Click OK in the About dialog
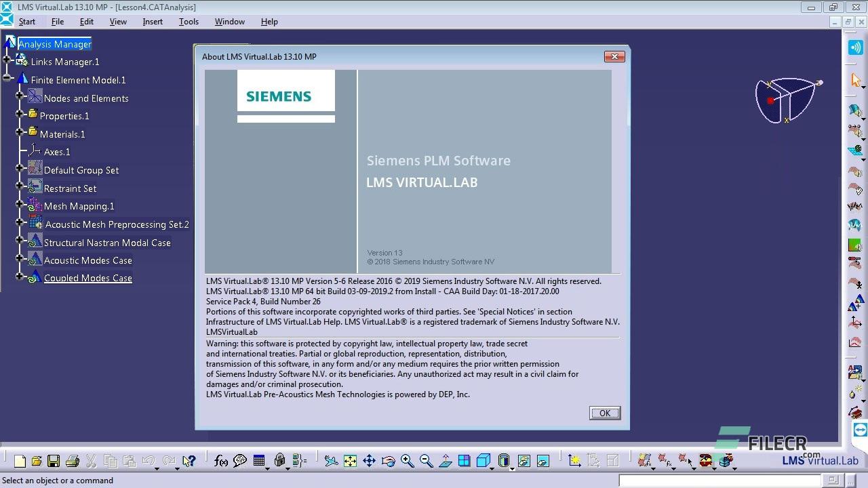 tap(605, 413)
